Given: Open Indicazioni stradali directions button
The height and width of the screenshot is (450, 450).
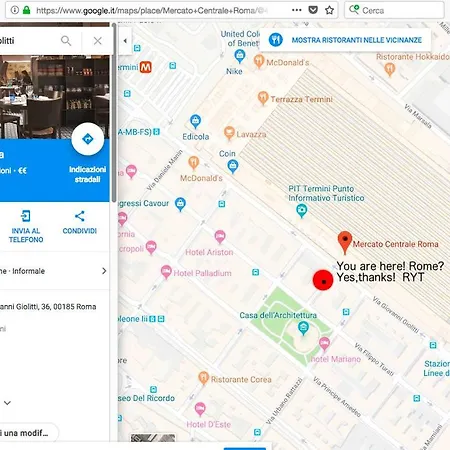Looking at the screenshot, I should (x=88, y=139).
